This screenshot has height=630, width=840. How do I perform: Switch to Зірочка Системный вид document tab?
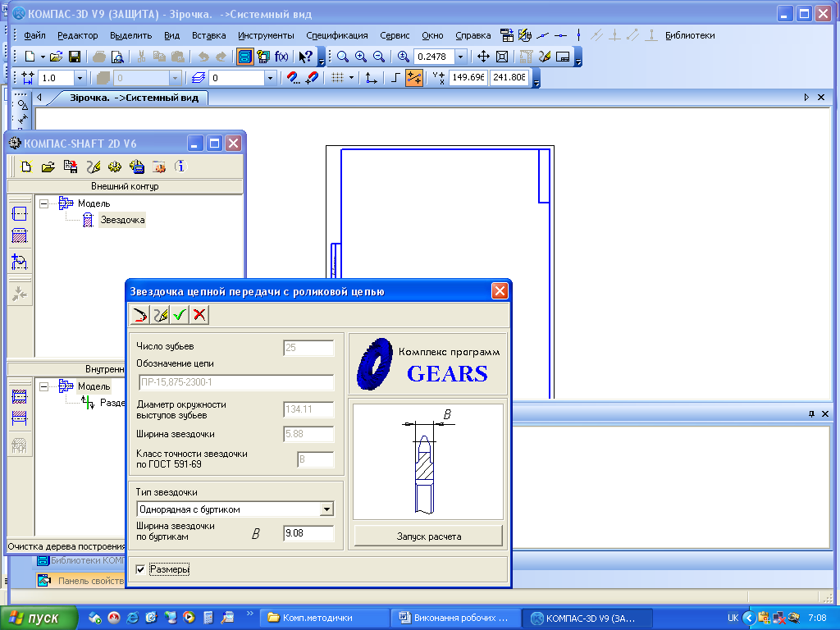pyautogui.click(x=134, y=98)
